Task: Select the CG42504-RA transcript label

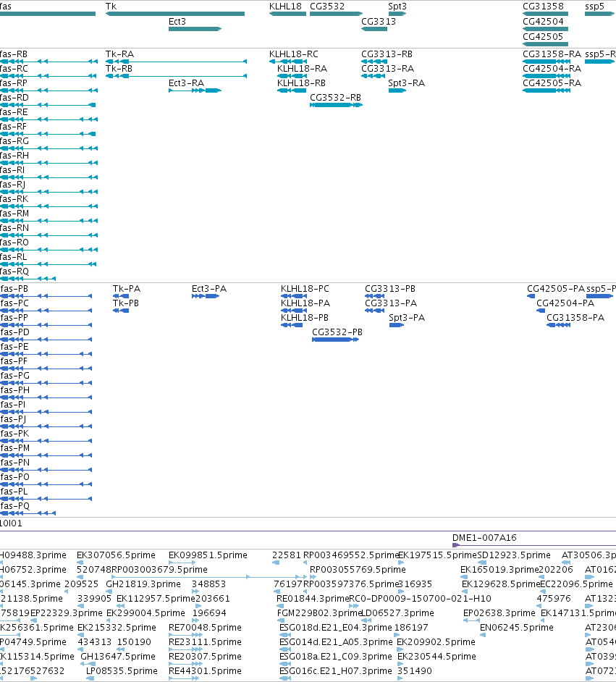Action: [552, 69]
